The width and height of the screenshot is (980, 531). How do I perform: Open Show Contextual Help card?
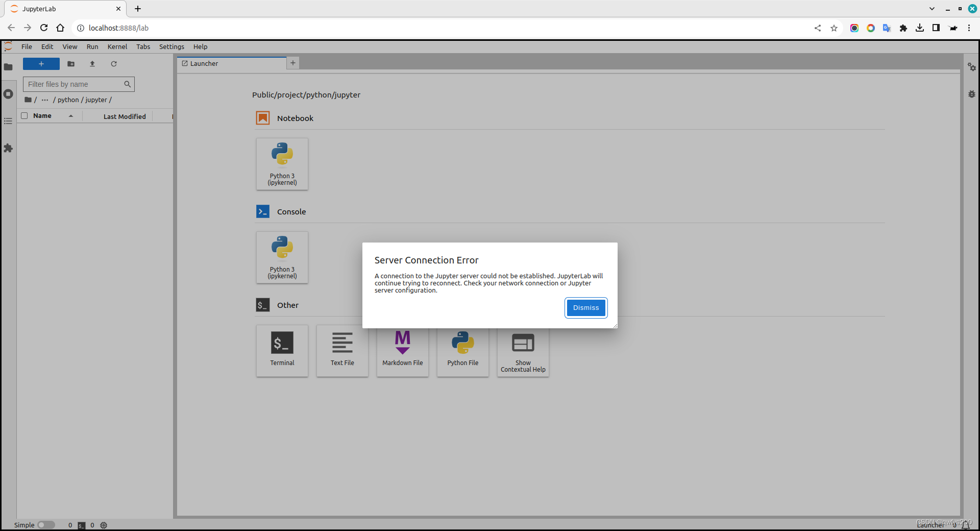(x=523, y=352)
